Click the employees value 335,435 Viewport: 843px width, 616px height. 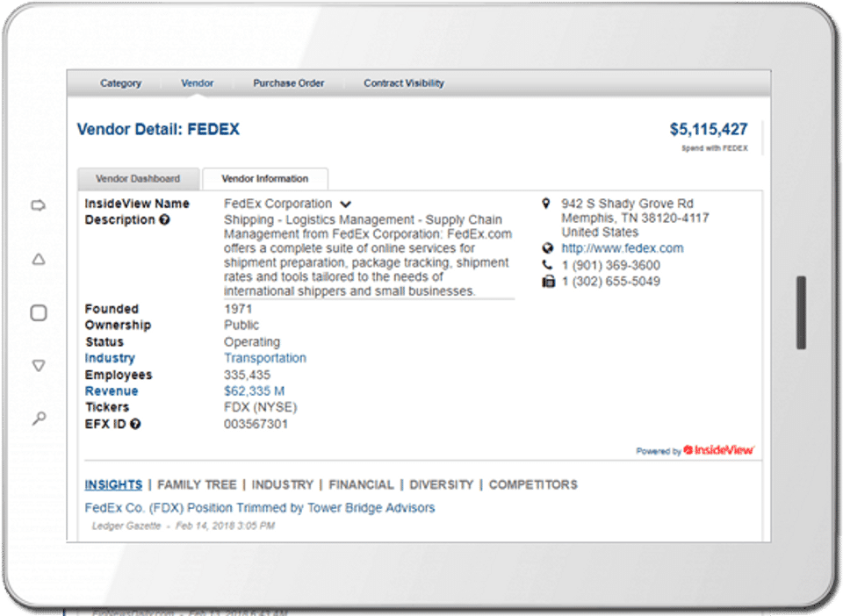(x=248, y=375)
